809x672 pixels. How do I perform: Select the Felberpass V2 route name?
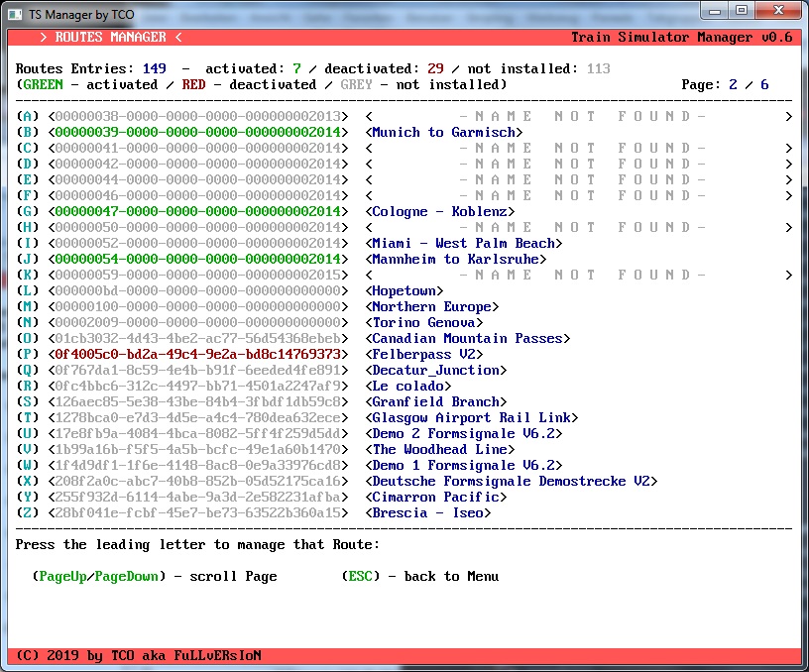pos(424,354)
